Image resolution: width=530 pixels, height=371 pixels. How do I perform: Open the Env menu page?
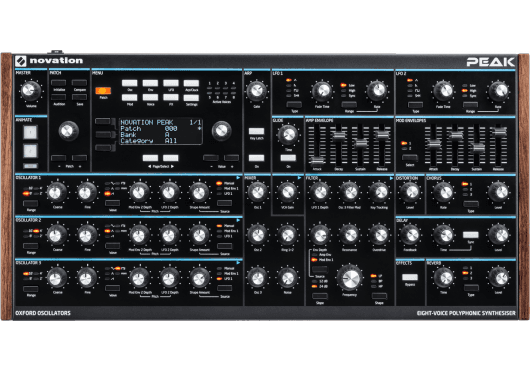click(x=150, y=83)
